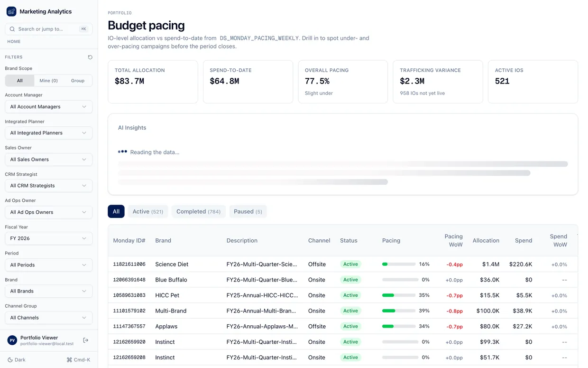Viewport: 588px width, 368px height.
Task: Click the Trafficking Variance $2.3M card
Action: coord(438,82)
